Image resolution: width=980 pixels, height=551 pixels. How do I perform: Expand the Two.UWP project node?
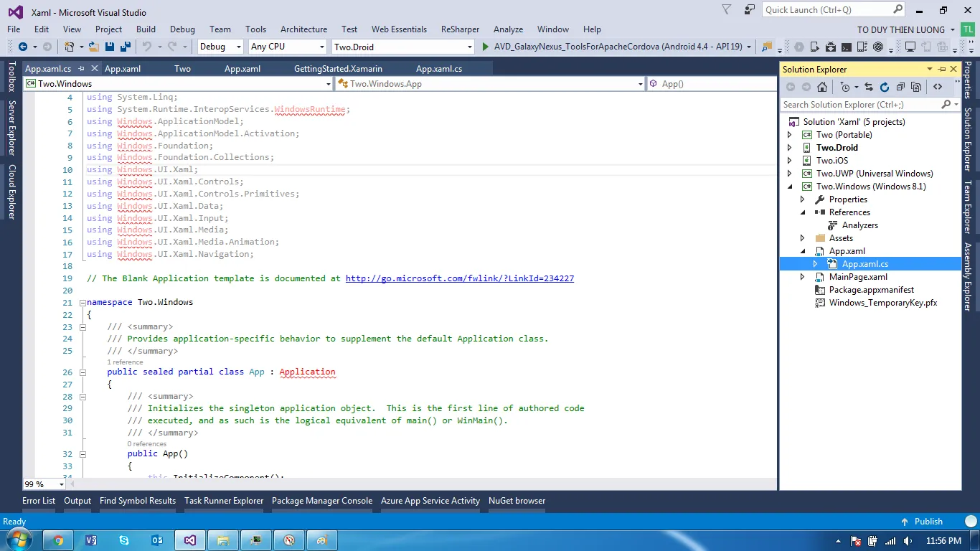790,174
